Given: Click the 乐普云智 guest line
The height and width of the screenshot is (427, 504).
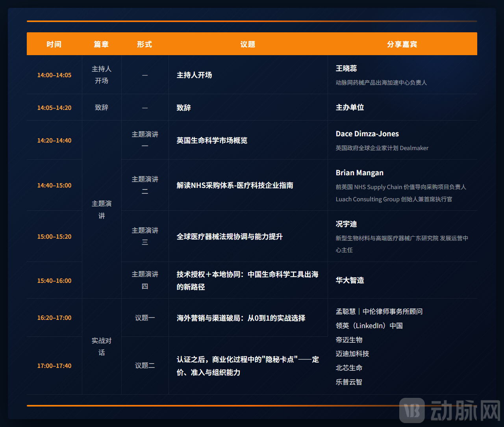Looking at the screenshot, I should point(349,382).
